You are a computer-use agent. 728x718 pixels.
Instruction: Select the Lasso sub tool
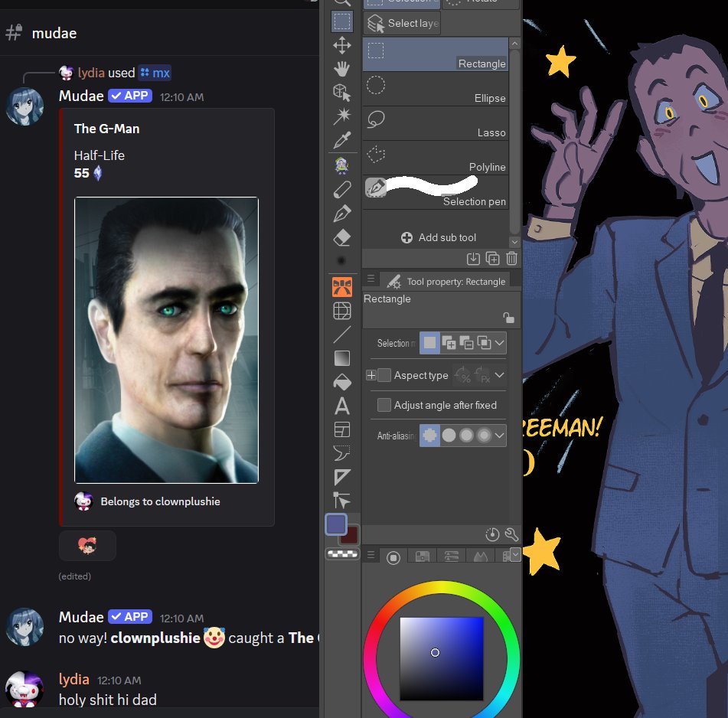click(x=436, y=123)
